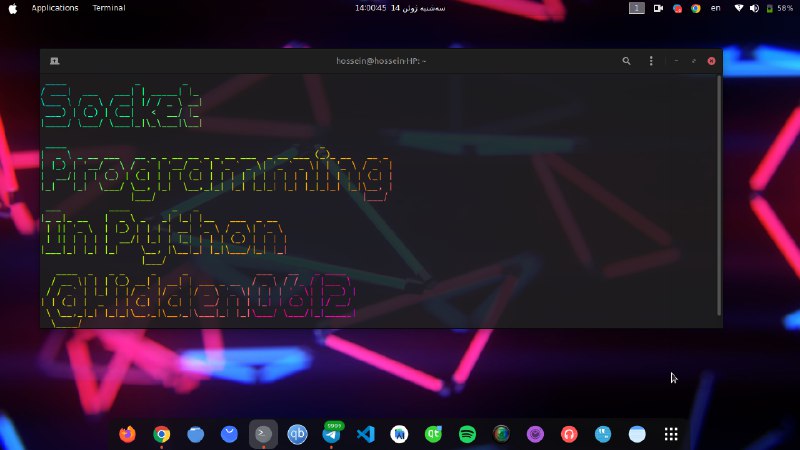Open the terminal three-dot menu

[x=651, y=61]
